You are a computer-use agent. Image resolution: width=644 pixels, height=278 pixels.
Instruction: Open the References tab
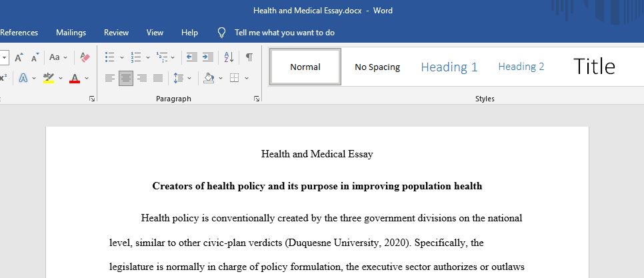point(19,33)
